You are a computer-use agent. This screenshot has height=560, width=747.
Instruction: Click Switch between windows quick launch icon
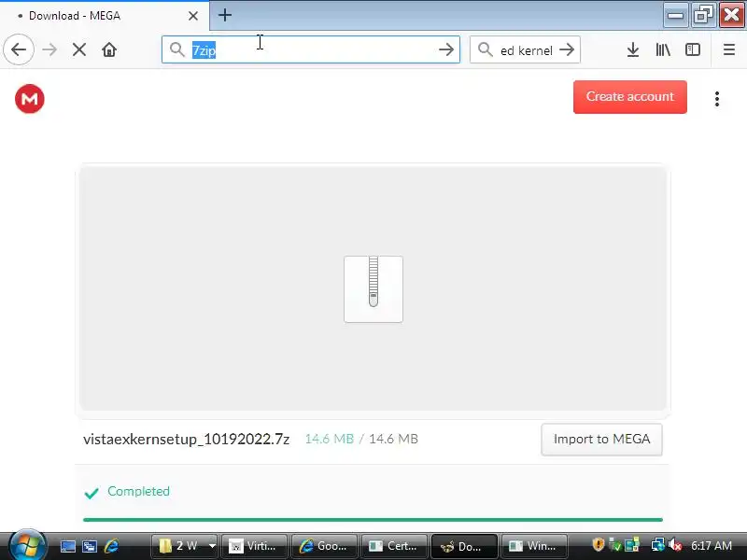89,546
